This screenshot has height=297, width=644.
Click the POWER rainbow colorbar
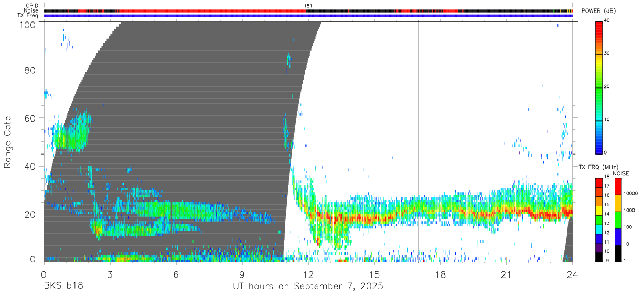(599, 87)
